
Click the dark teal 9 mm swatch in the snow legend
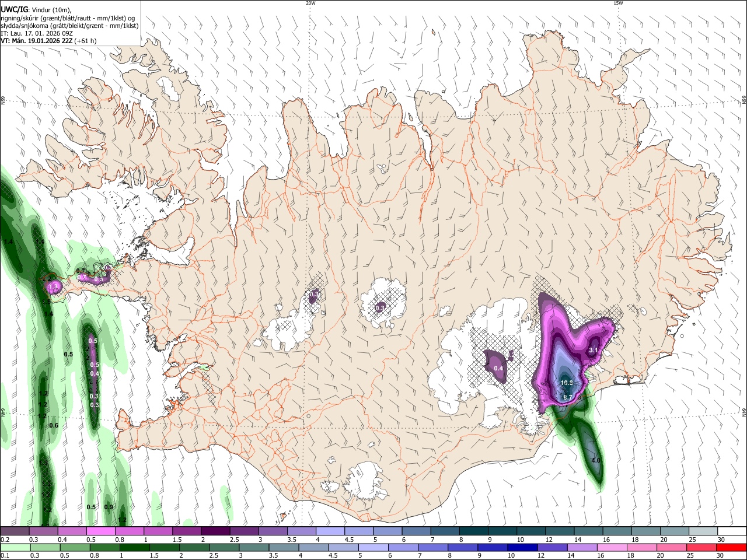click(502, 531)
